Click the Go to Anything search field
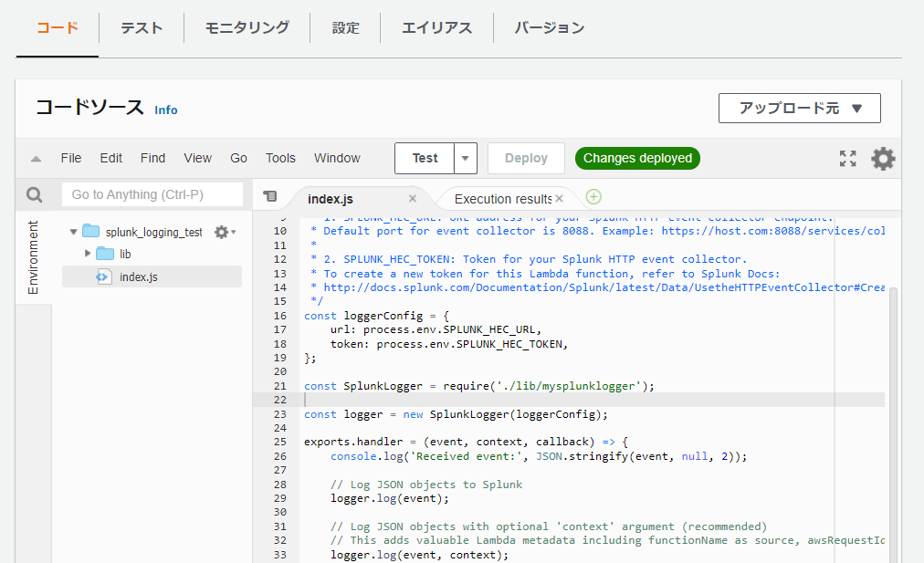The image size is (924, 563). [152, 194]
